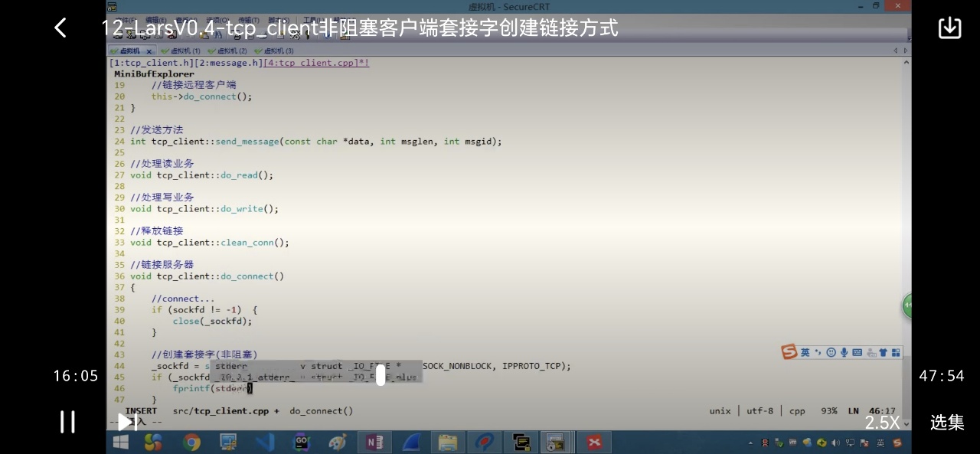This screenshot has width=980, height=454.
Task: Click the utf-8 encoding status entry
Action: [x=760, y=411]
